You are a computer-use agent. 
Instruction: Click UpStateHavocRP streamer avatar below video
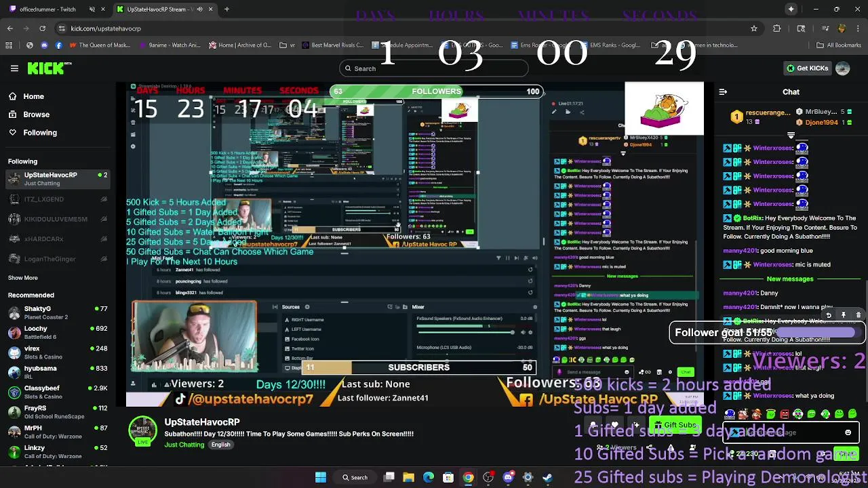coord(142,431)
